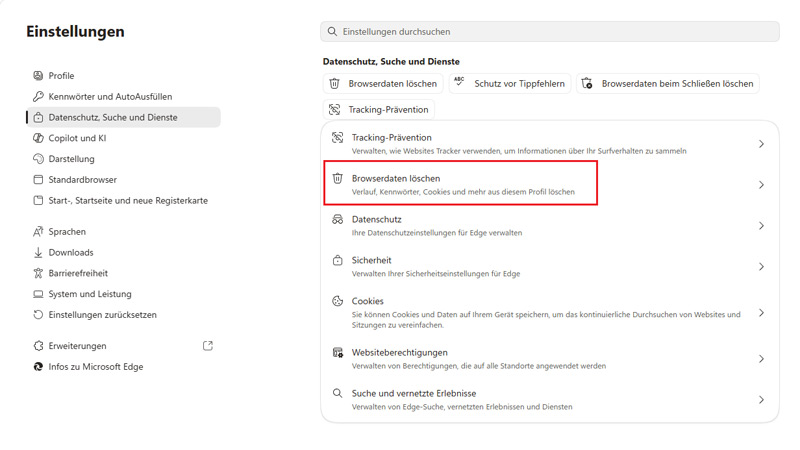Click the Start-, Startseite icon in sidebar

click(x=38, y=201)
